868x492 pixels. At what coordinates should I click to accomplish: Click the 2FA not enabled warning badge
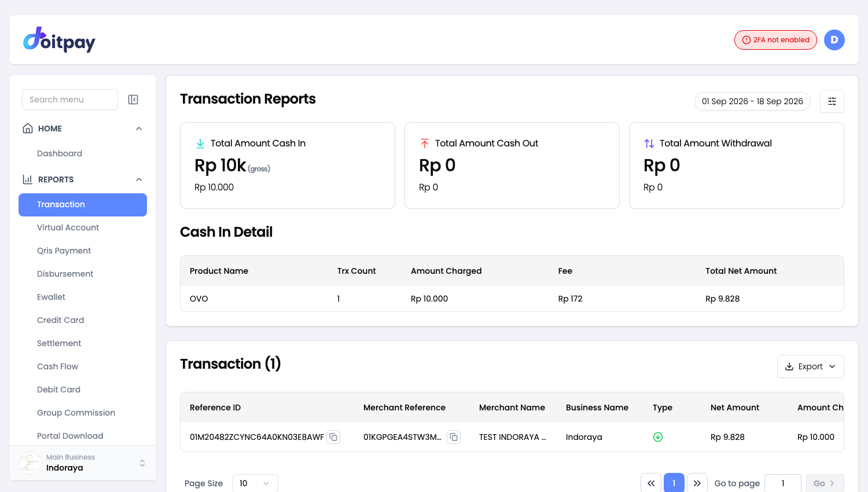tap(775, 40)
